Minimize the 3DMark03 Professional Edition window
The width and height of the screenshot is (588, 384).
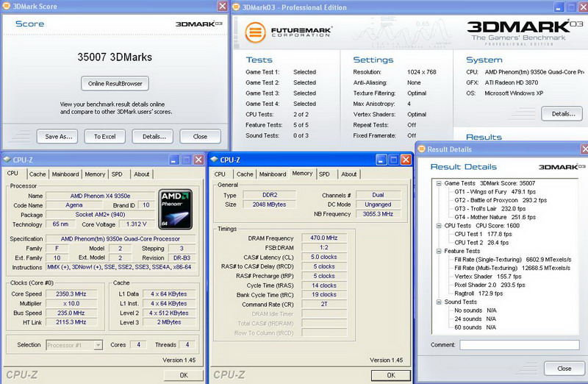pos(559,7)
